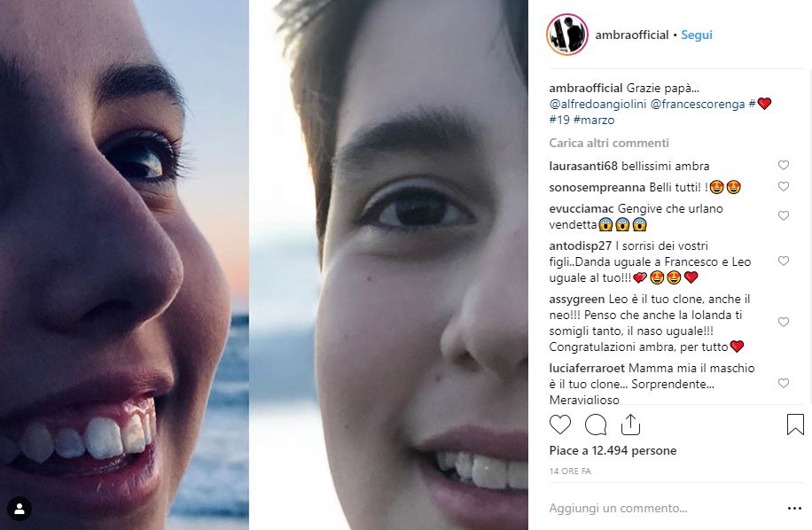
Task: Like the comment by sonosempreanna
Action: click(x=784, y=187)
